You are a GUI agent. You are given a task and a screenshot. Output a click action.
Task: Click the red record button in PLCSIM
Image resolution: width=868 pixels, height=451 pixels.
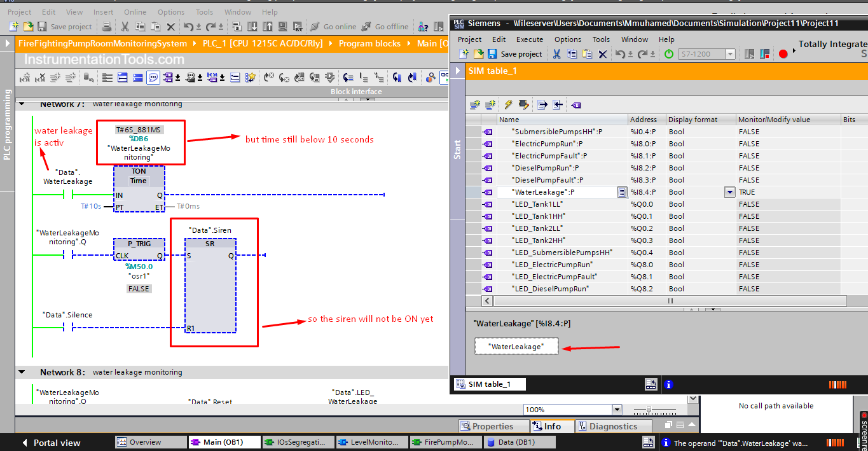click(783, 54)
